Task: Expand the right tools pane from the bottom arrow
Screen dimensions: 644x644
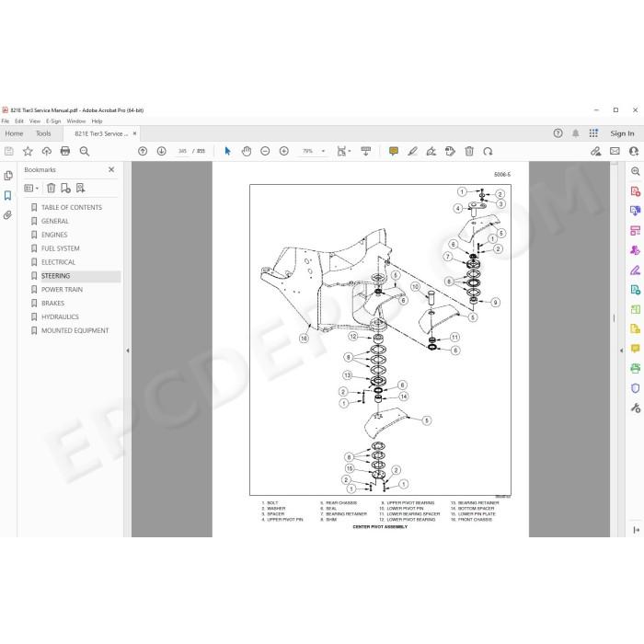Action: pyautogui.click(x=637, y=530)
